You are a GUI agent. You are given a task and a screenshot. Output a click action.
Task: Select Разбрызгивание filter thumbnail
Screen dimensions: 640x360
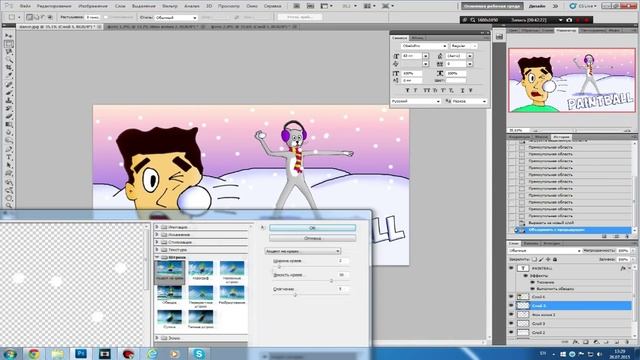[232, 295]
